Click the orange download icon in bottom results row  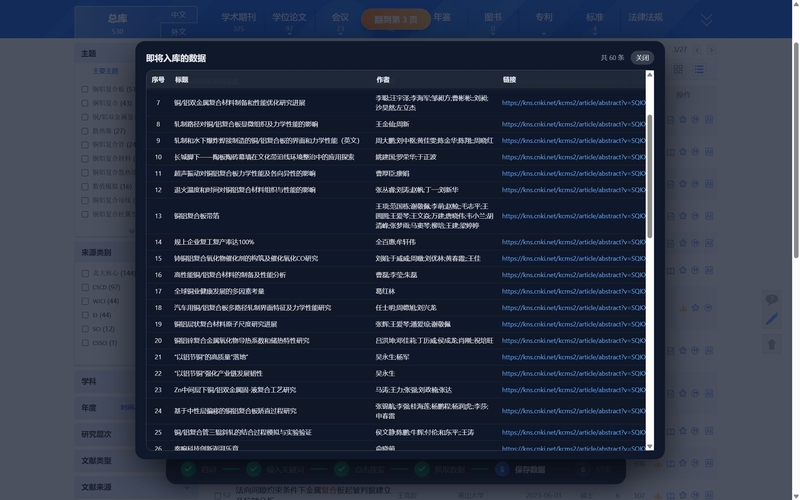pyautogui.click(x=658, y=495)
